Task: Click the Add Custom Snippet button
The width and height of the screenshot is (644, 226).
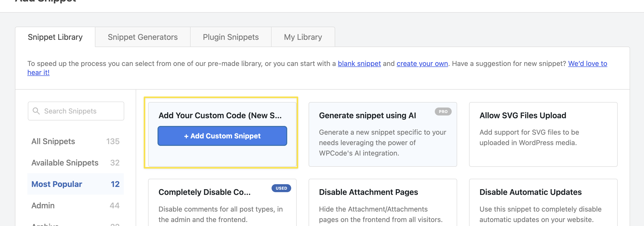Action: coord(222,136)
